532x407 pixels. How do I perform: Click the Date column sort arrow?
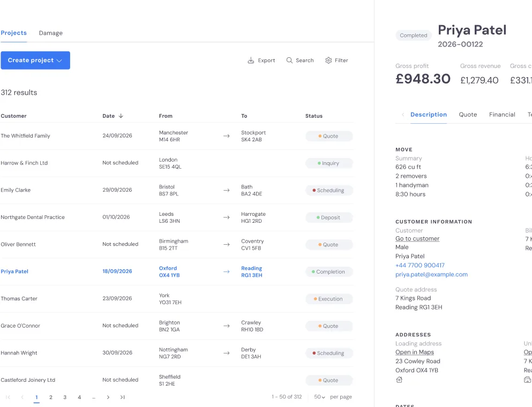[121, 116]
